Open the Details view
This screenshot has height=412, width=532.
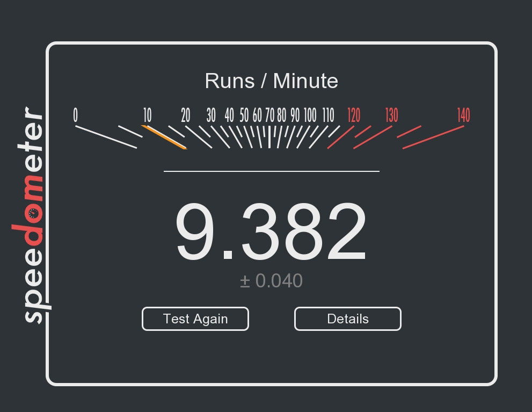tap(347, 319)
